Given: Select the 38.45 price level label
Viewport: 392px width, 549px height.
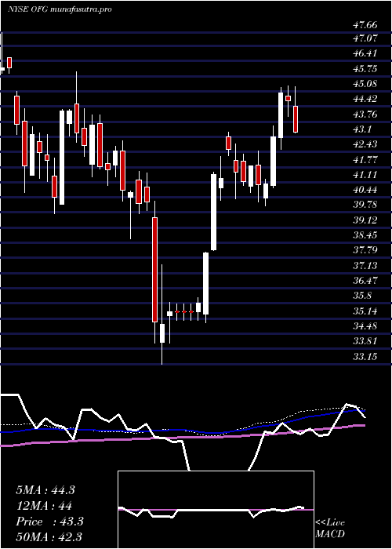Looking at the screenshot, I should click(x=365, y=235).
